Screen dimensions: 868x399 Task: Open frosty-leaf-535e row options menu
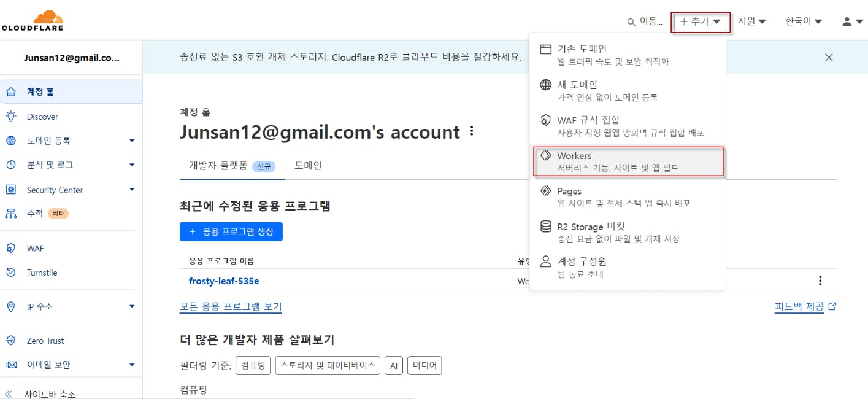(820, 281)
